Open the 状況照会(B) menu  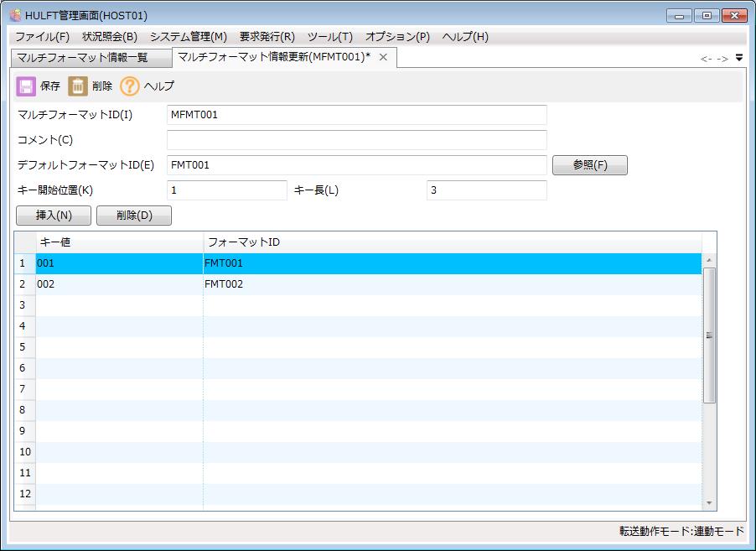(x=110, y=37)
